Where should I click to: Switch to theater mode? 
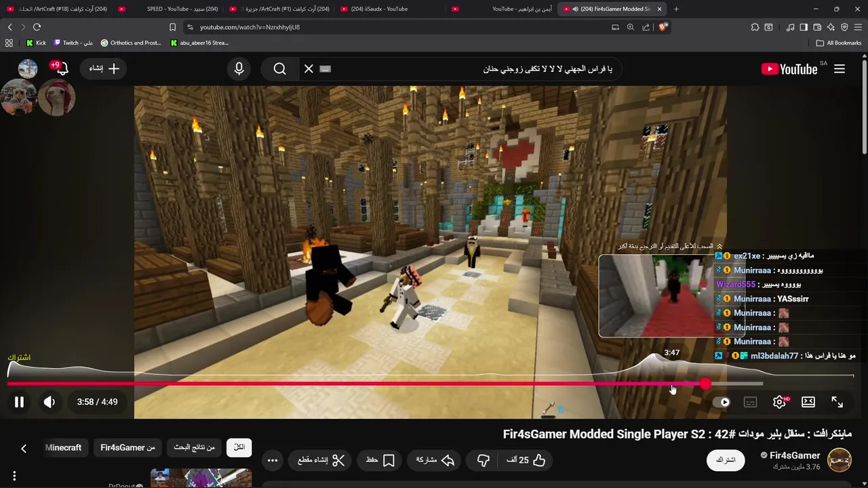[808, 402]
